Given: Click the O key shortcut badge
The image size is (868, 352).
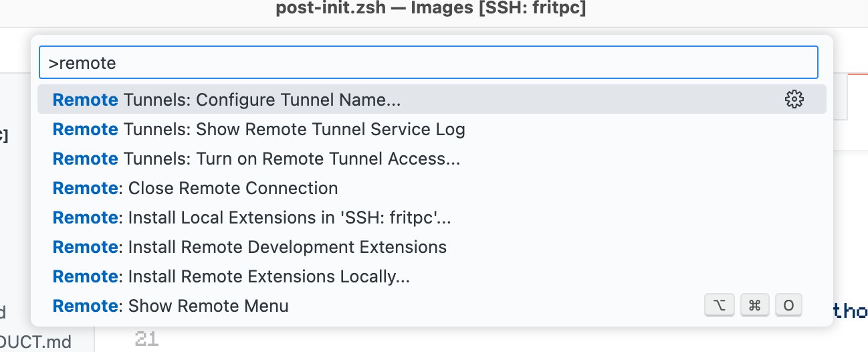Looking at the screenshot, I should coord(788,306).
